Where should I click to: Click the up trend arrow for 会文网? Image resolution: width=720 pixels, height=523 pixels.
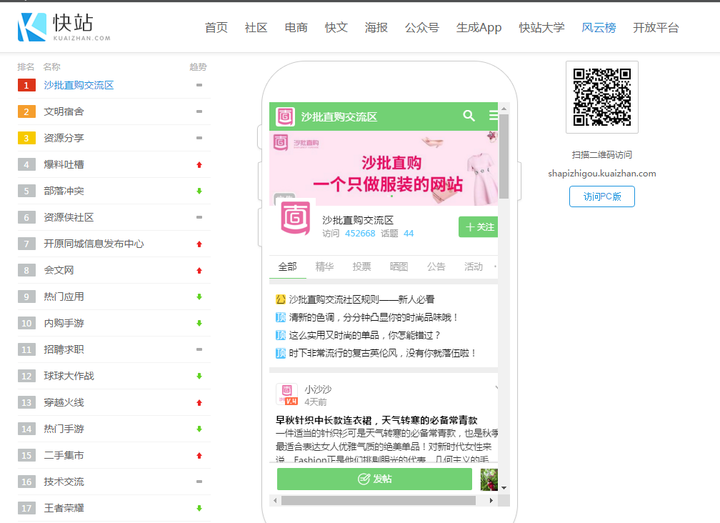199,270
